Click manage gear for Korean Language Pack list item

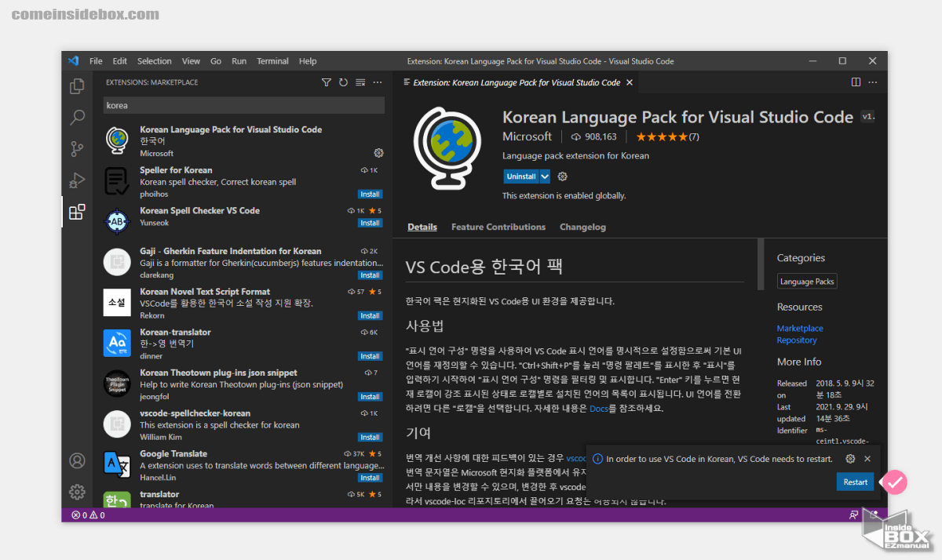(378, 153)
